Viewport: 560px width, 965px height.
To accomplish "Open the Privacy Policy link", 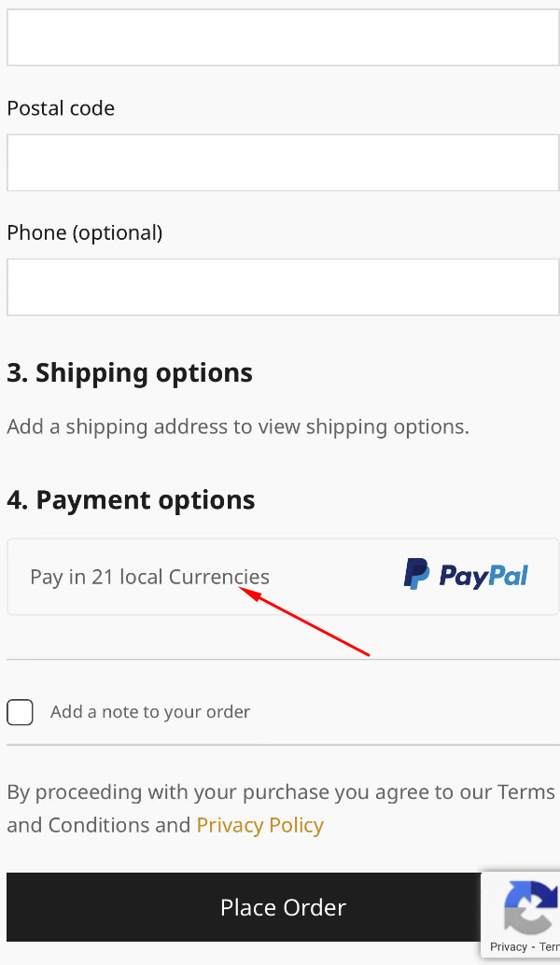I will pyautogui.click(x=259, y=825).
